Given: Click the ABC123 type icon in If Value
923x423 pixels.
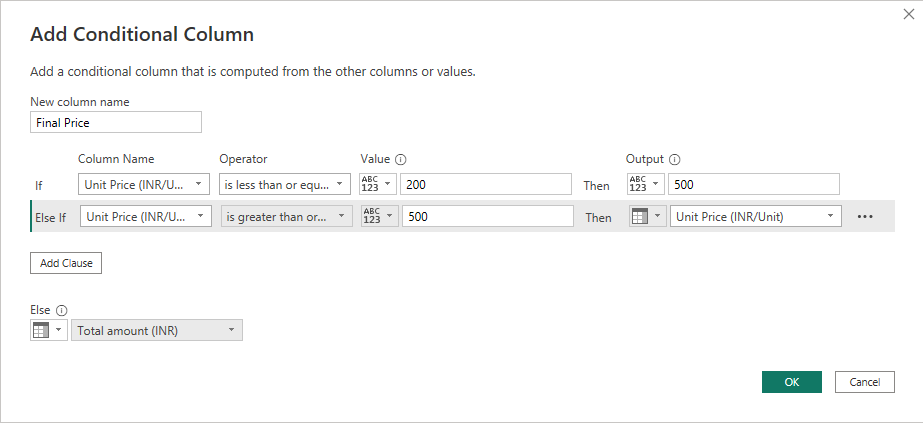Looking at the screenshot, I should (371, 184).
